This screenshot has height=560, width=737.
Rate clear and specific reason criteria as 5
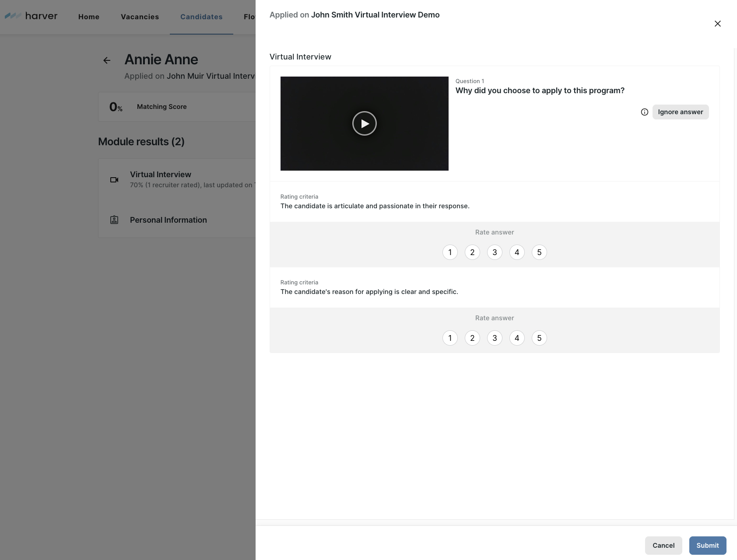click(539, 338)
